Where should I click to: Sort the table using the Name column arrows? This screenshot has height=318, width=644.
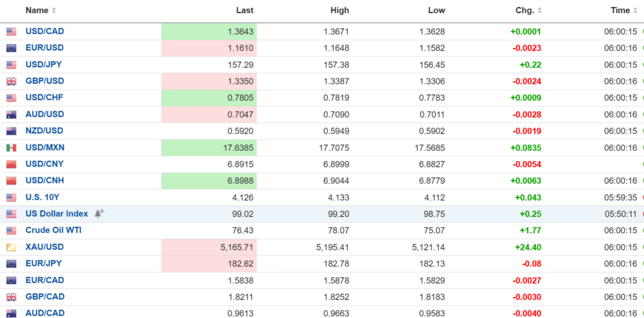point(54,11)
